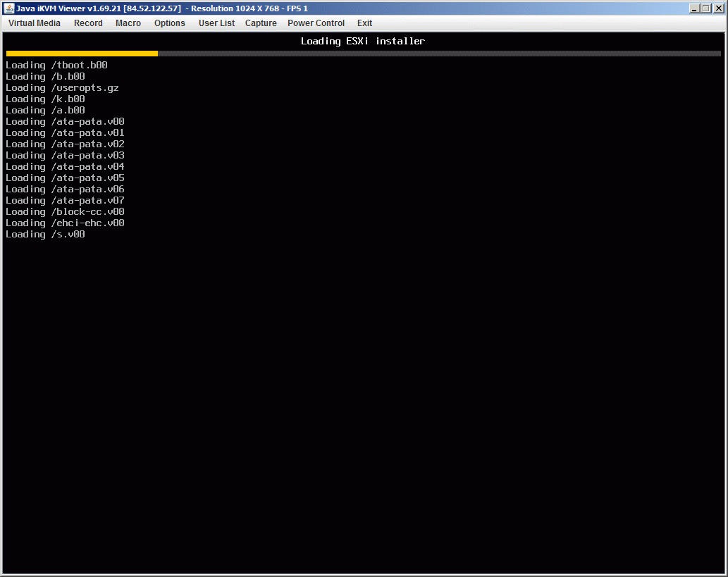Maximize the iKVM Viewer window
The height and width of the screenshot is (577, 728).
click(x=706, y=8)
